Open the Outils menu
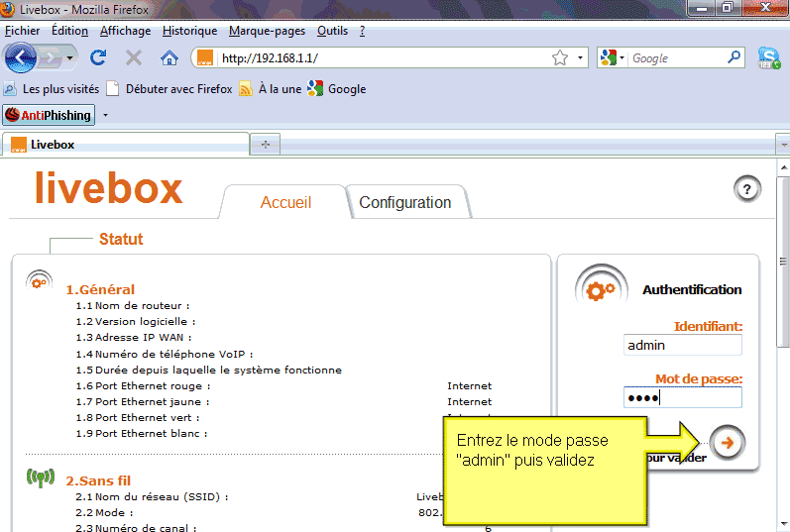Screen dimensions: 790x532 coord(332,31)
